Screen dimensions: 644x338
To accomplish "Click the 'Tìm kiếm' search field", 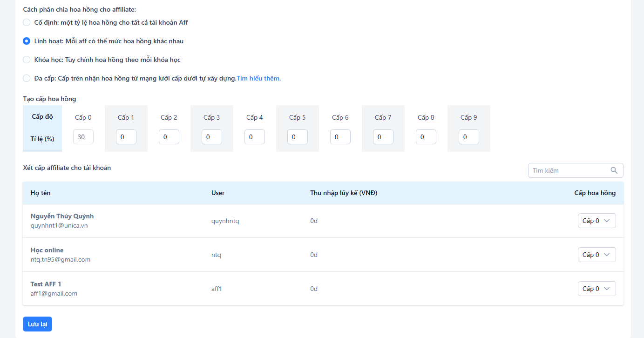I will pyautogui.click(x=569, y=170).
